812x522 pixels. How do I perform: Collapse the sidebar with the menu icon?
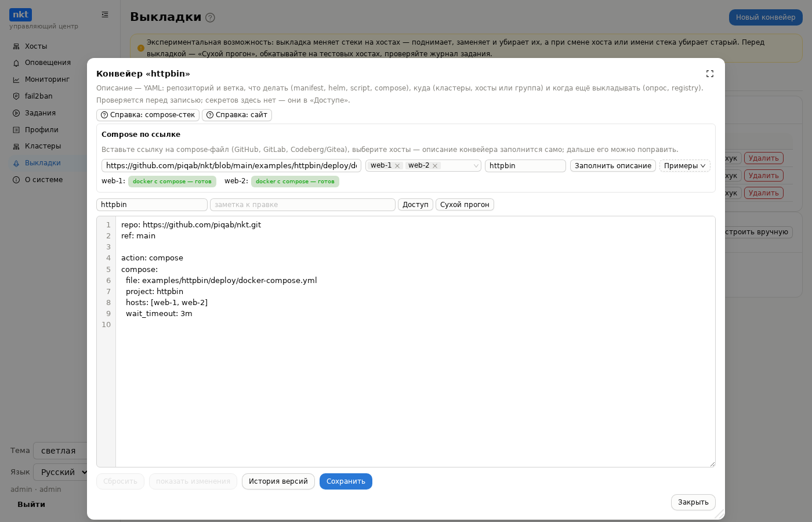point(105,14)
